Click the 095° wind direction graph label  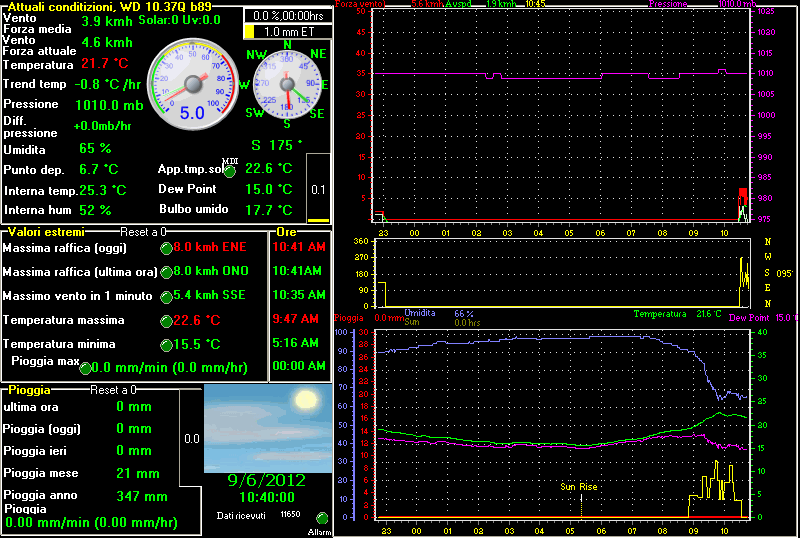(784, 274)
